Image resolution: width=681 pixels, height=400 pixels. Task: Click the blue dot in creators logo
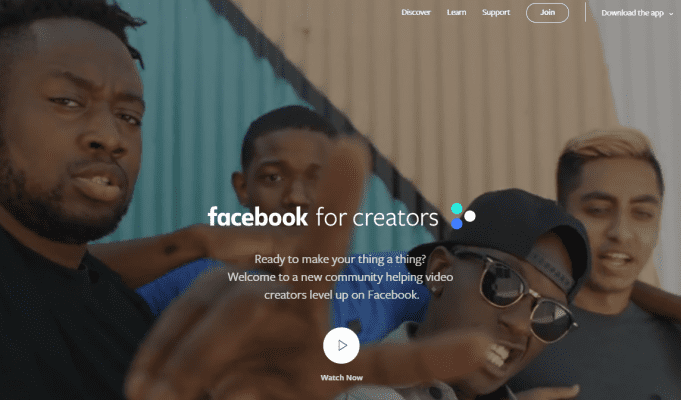456,223
